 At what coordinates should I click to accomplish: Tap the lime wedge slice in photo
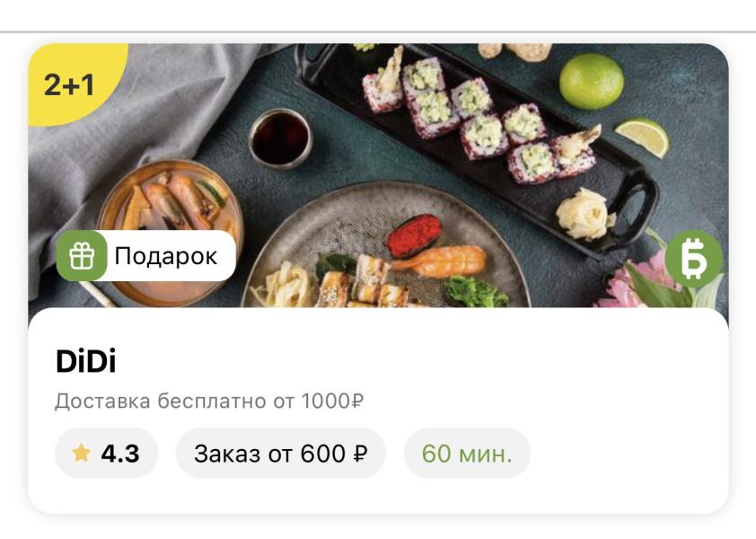(x=643, y=137)
